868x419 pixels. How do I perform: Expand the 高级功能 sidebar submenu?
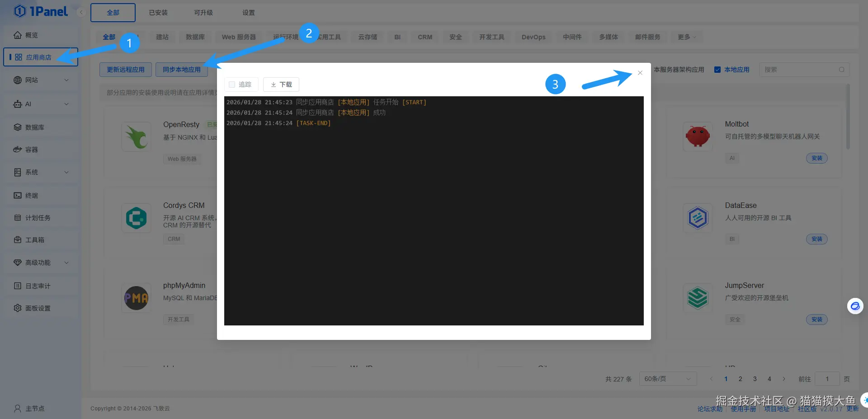click(x=66, y=263)
